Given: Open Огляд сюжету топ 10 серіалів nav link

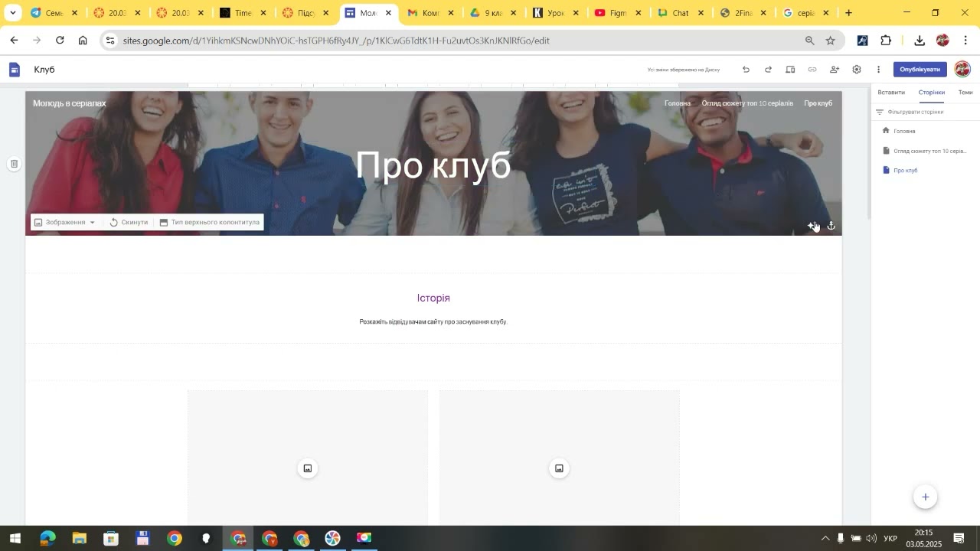Looking at the screenshot, I should [747, 103].
